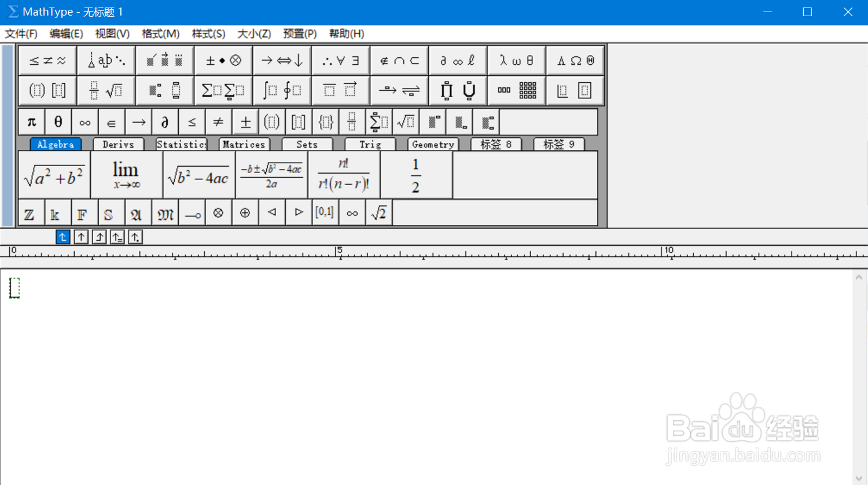Insert right arrow symbol from small bar
868x485 pixels.
pyautogui.click(x=138, y=122)
